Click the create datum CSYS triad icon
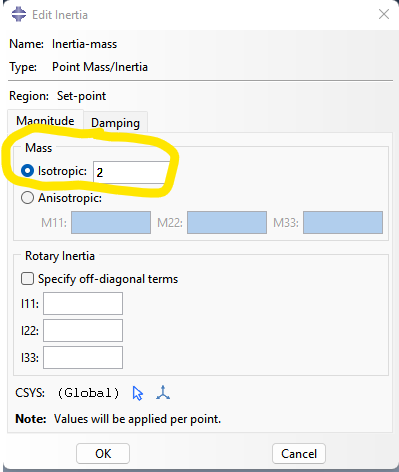Image resolution: width=399 pixels, height=472 pixels. coord(163,393)
